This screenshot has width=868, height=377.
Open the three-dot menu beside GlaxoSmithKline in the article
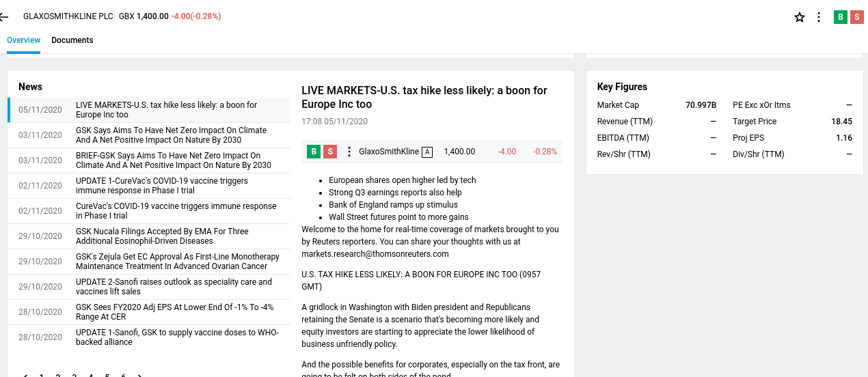point(349,152)
